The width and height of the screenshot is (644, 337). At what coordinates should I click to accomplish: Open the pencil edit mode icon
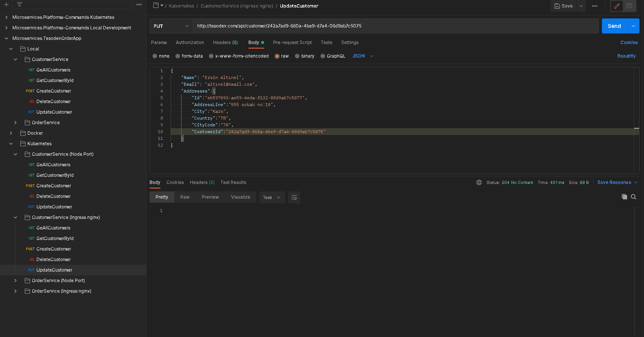(617, 6)
